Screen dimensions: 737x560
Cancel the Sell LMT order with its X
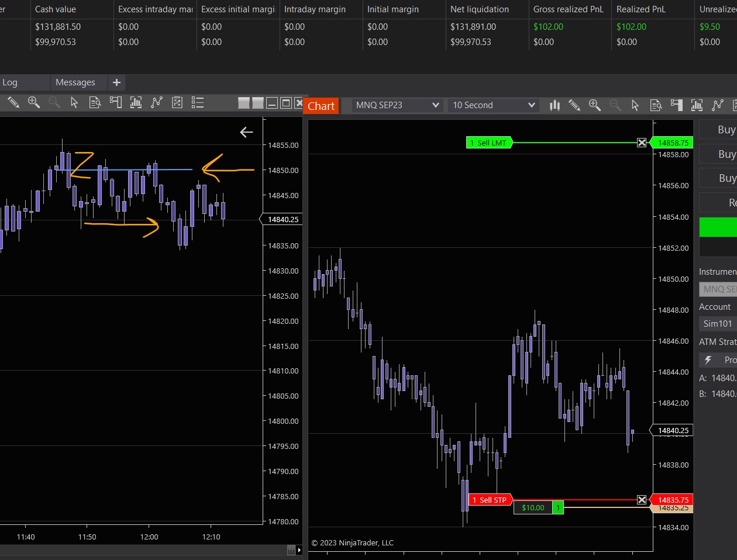(642, 143)
